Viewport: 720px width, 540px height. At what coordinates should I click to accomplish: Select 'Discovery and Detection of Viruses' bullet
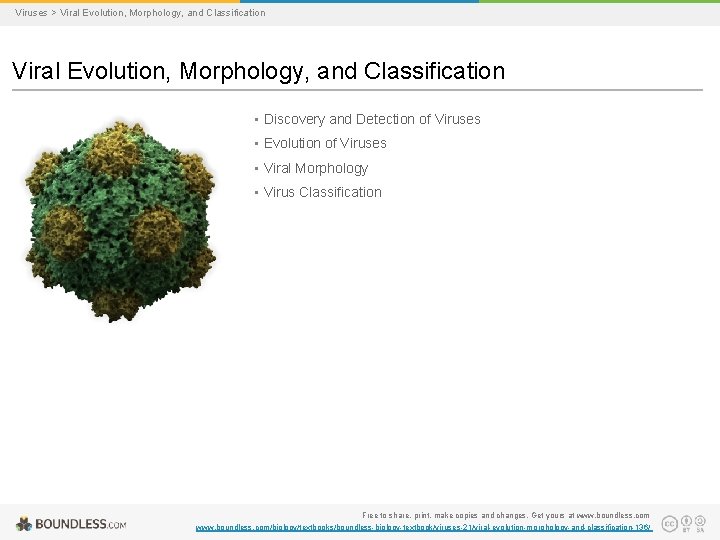372,119
